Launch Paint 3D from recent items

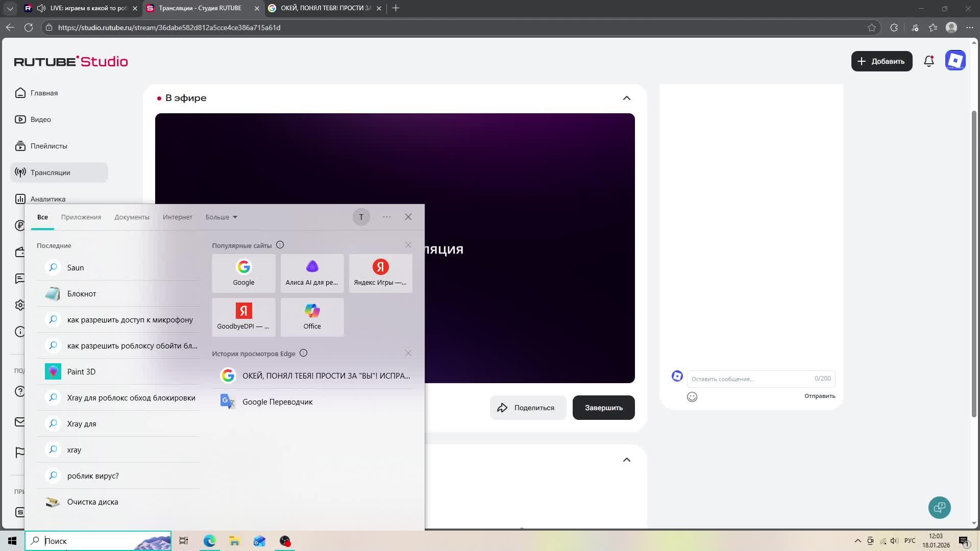pyautogui.click(x=81, y=371)
